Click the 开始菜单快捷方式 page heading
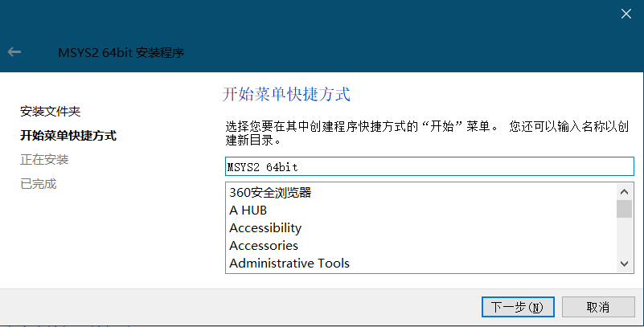Screen dimensions: 644x327 [286, 94]
